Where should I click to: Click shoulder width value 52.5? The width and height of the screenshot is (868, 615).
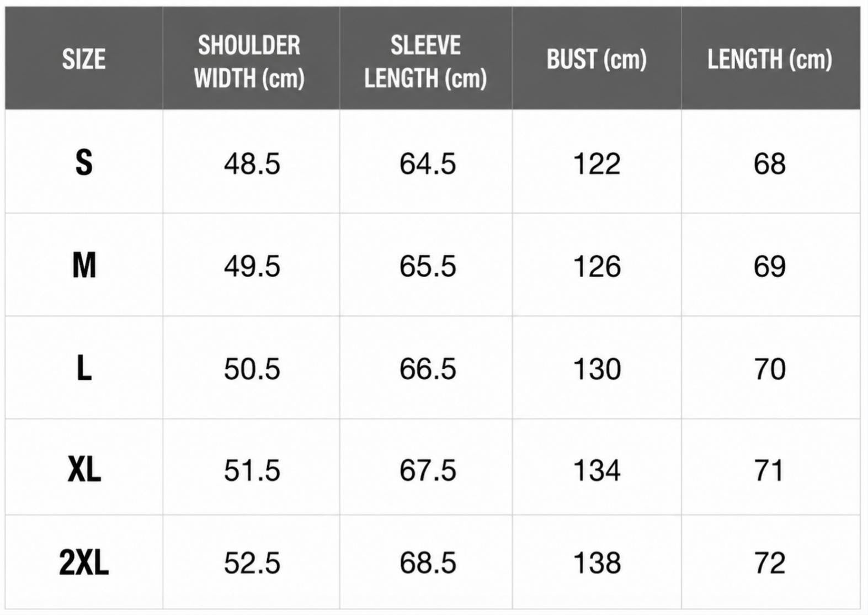pyautogui.click(x=252, y=563)
